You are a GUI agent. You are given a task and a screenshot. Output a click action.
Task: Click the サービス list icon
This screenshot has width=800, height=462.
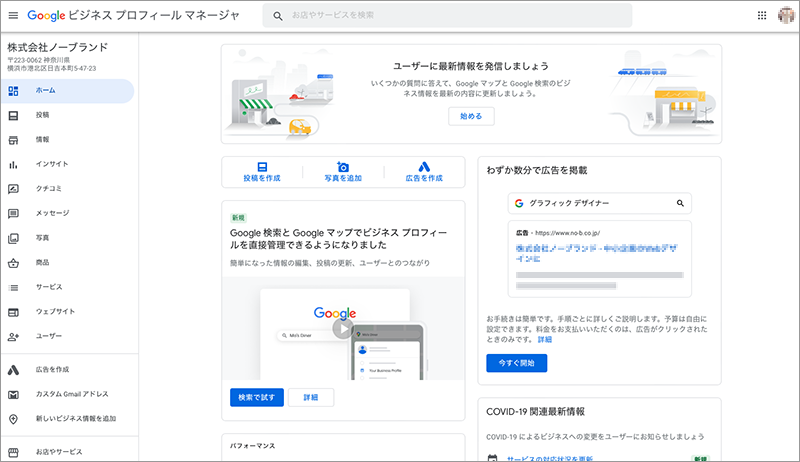click(13, 288)
